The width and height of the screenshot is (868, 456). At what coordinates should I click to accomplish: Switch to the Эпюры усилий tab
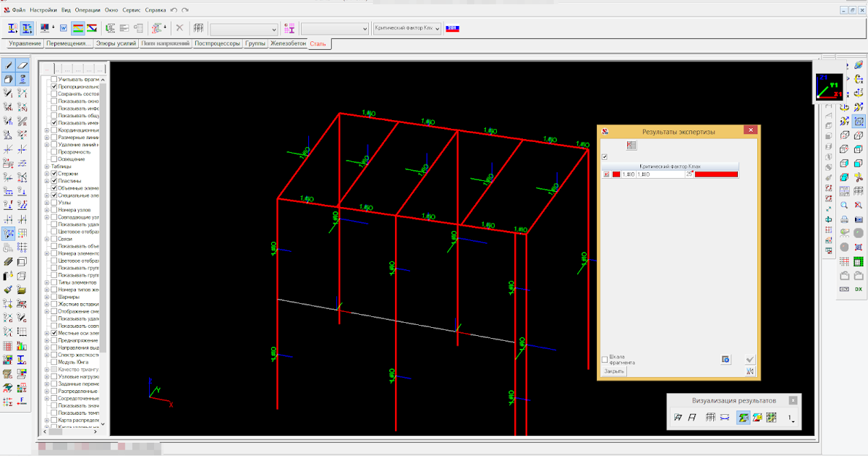click(x=116, y=44)
